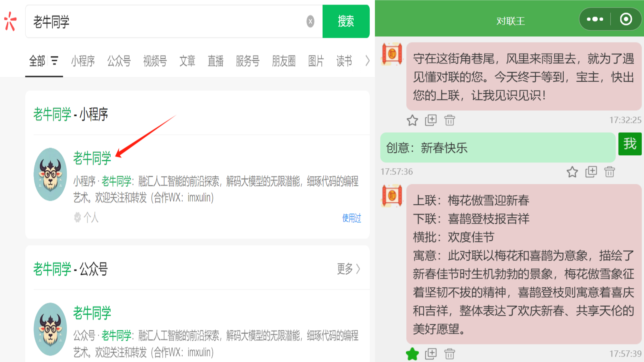Screen dimensions: 644x362
Task: Delete the 17:57:39 couplet reply
Action: pyautogui.click(x=449, y=354)
